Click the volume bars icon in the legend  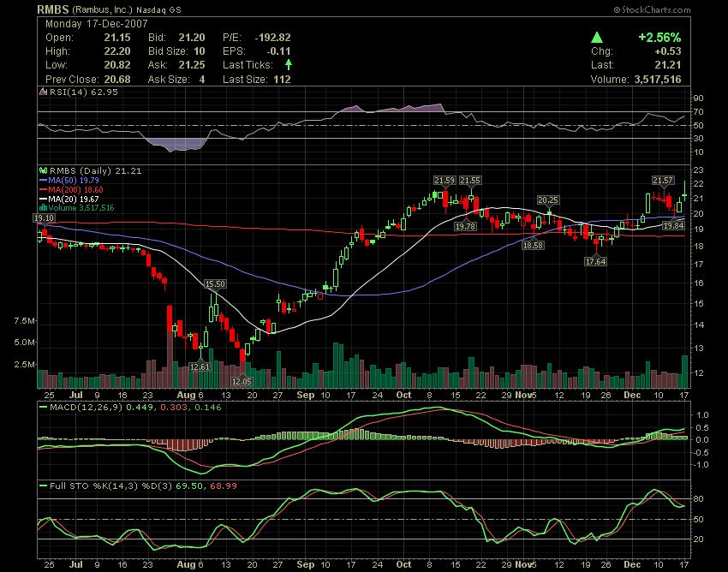tap(44, 207)
